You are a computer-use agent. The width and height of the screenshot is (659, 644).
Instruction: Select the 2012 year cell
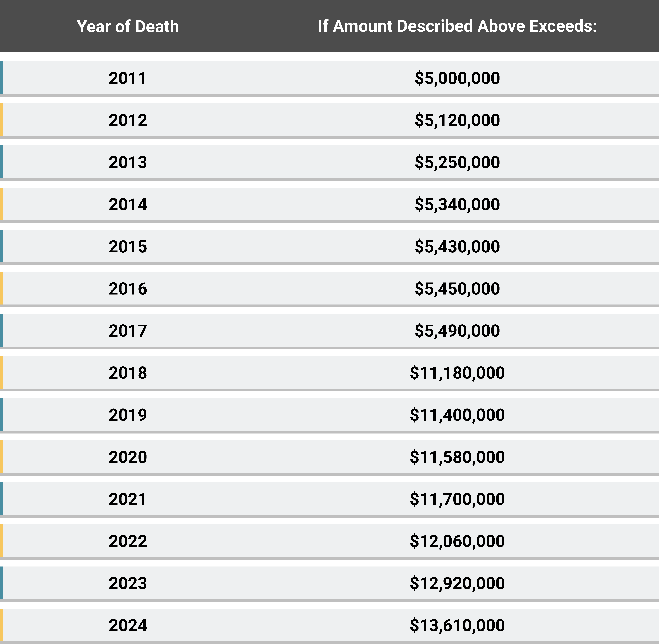(x=128, y=120)
